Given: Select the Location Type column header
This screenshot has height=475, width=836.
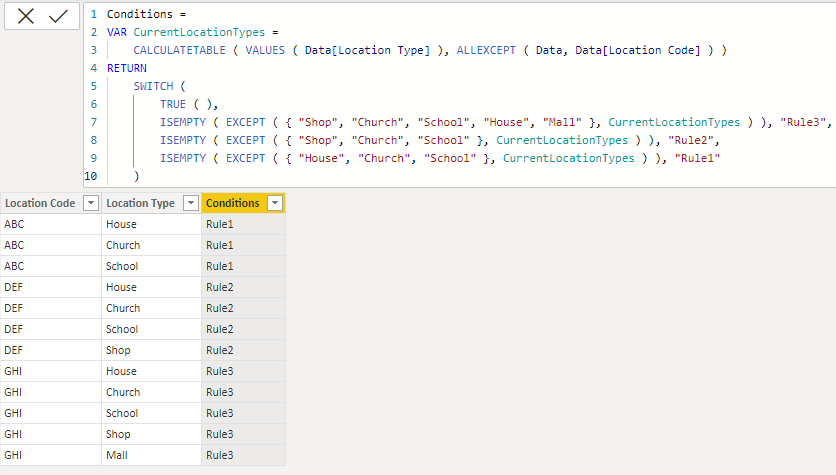Looking at the screenshot, I should (140, 203).
